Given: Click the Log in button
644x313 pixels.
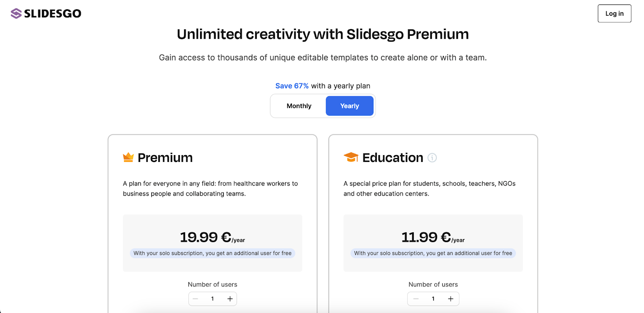Looking at the screenshot, I should 614,13.
